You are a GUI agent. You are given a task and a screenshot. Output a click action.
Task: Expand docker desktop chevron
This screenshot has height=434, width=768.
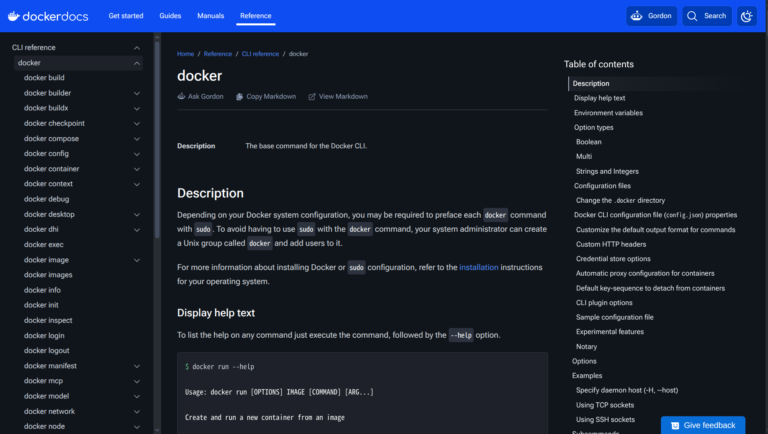(137, 215)
